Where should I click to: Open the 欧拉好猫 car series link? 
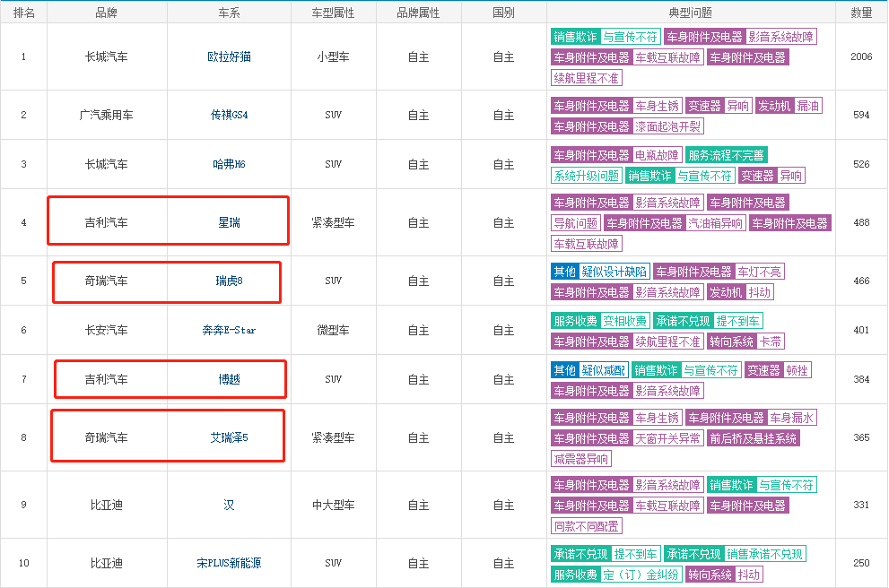[229, 56]
